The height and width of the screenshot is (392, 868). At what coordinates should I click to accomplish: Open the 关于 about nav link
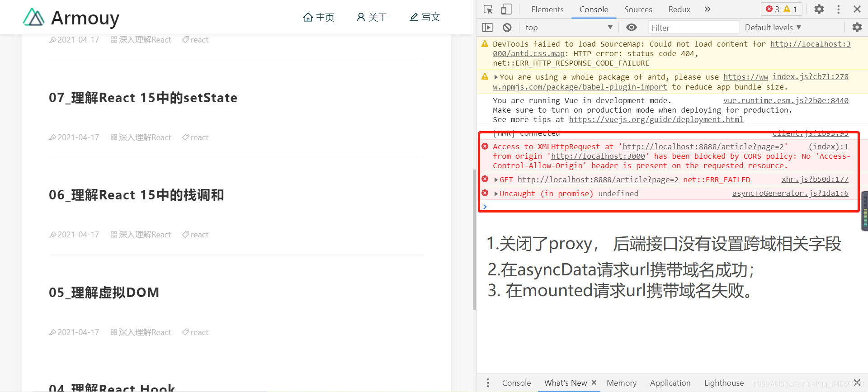coord(372,17)
